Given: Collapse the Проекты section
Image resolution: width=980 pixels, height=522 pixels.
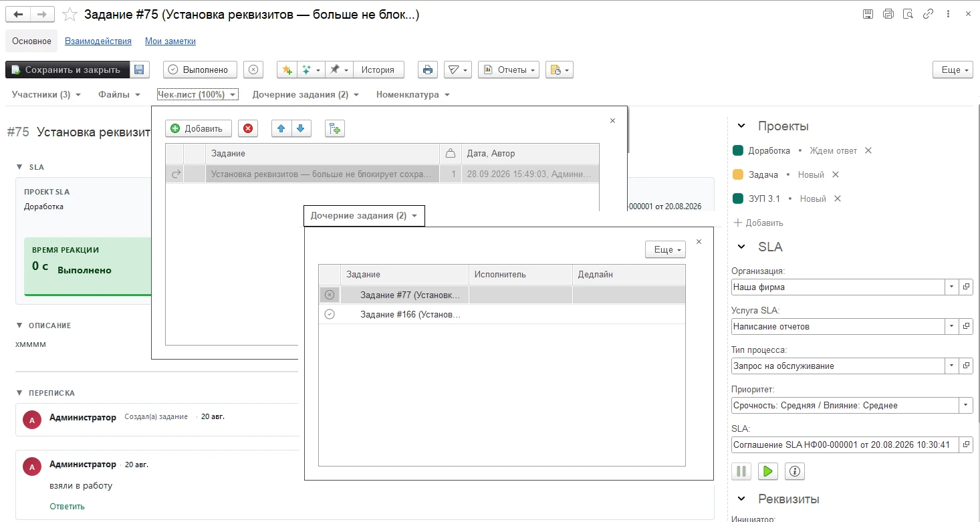Looking at the screenshot, I should 741,126.
